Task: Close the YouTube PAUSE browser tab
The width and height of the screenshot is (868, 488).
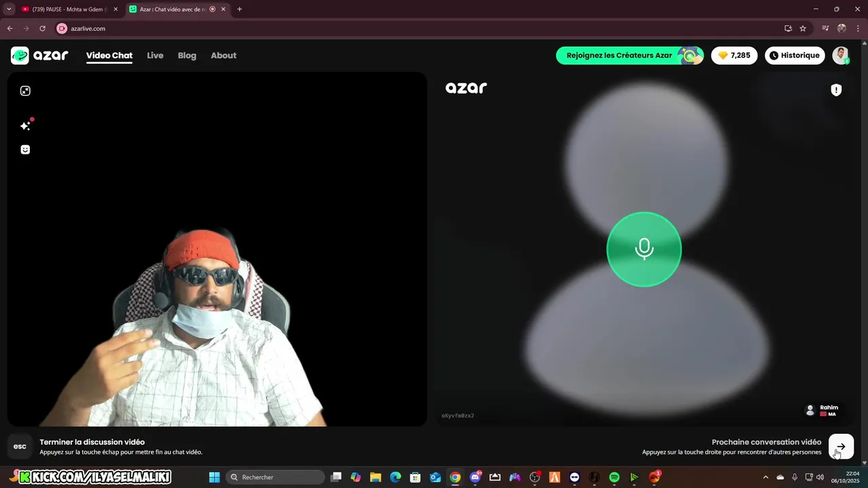Action: (x=115, y=9)
